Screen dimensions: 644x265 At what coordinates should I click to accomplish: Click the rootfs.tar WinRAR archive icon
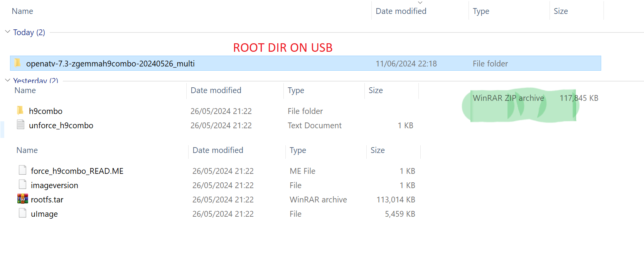23,199
